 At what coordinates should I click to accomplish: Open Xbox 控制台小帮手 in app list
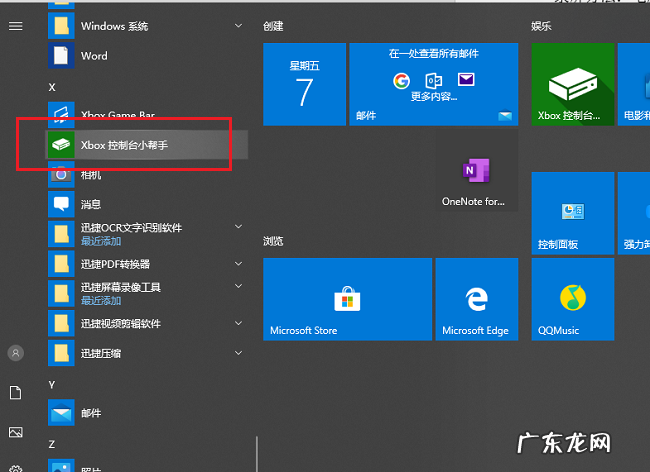125,145
